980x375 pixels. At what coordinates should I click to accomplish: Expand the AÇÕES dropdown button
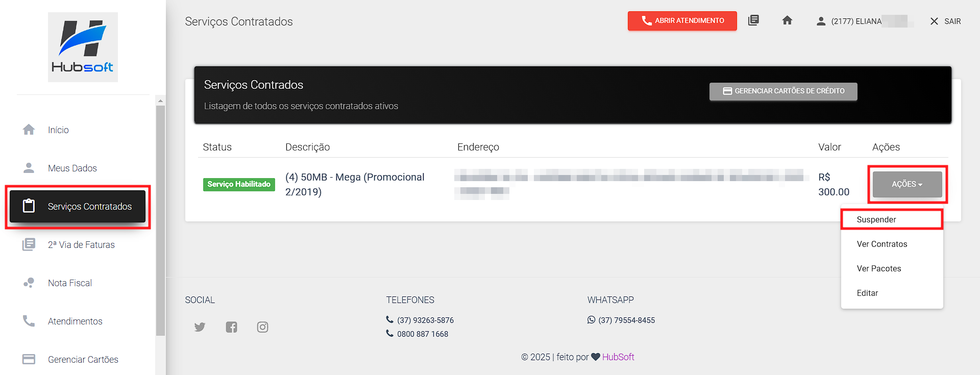pos(907,184)
